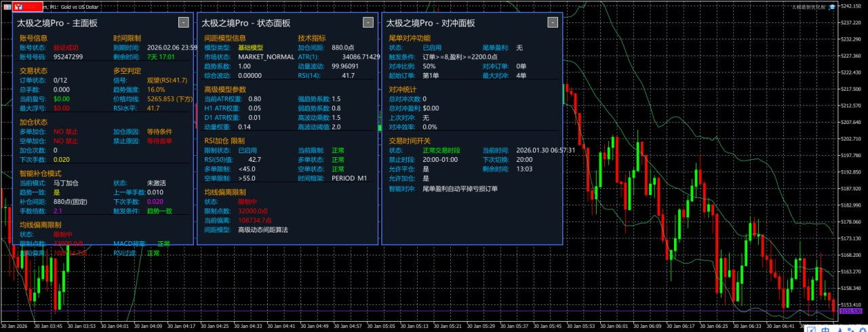Click the 太极 expert name text at top-right
Viewport: 868px width, 332px height.
(808, 7)
